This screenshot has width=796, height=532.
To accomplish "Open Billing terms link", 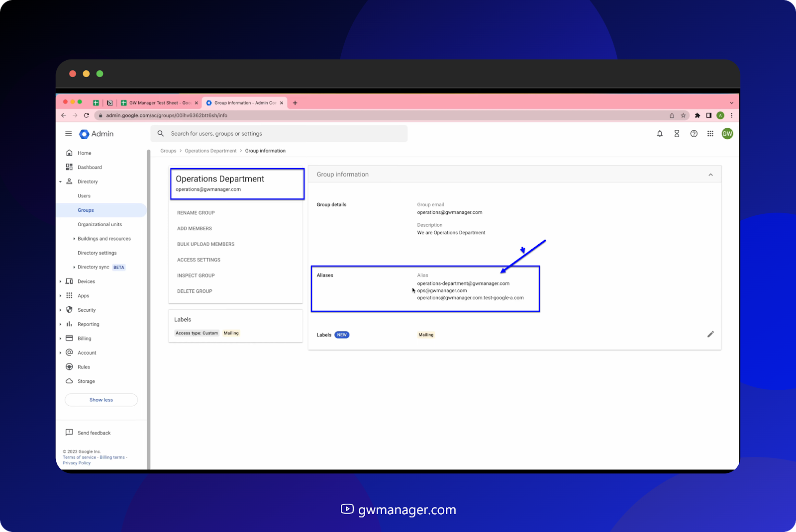I will point(112,457).
